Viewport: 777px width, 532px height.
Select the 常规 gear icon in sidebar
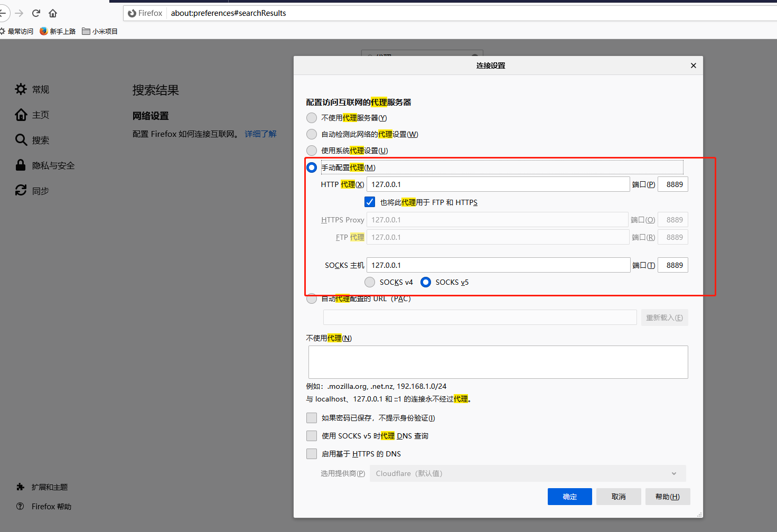[x=20, y=89]
